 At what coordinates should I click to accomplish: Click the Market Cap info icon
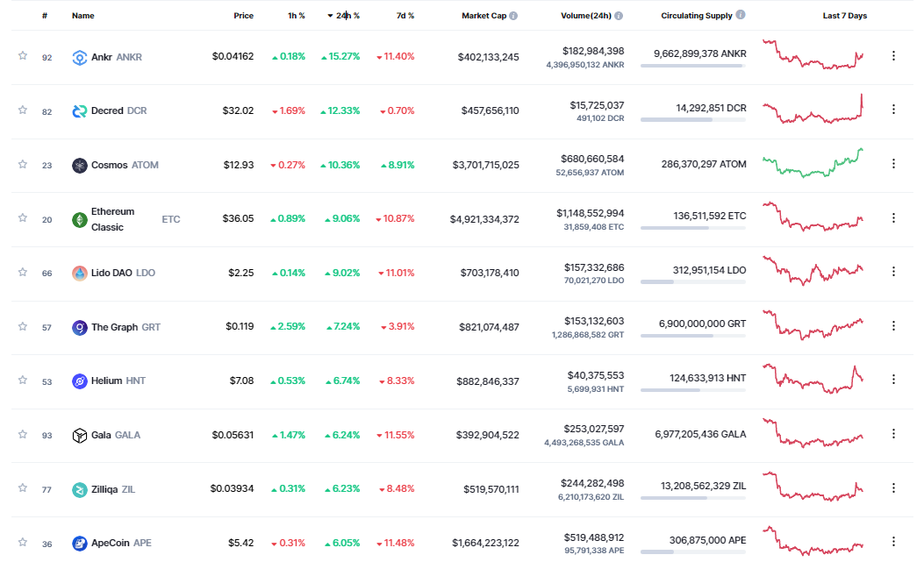point(513,16)
